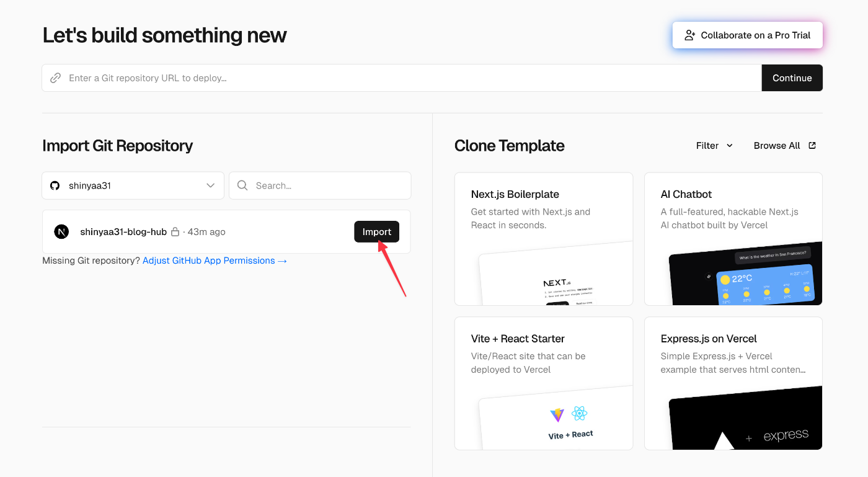Open Browse All templates link

[785, 146]
